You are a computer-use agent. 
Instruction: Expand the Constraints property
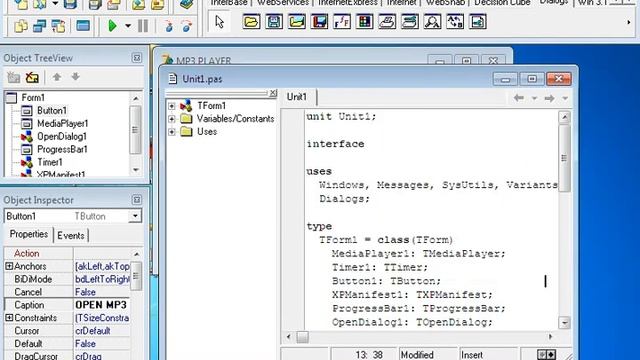pyautogui.click(x=9, y=318)
